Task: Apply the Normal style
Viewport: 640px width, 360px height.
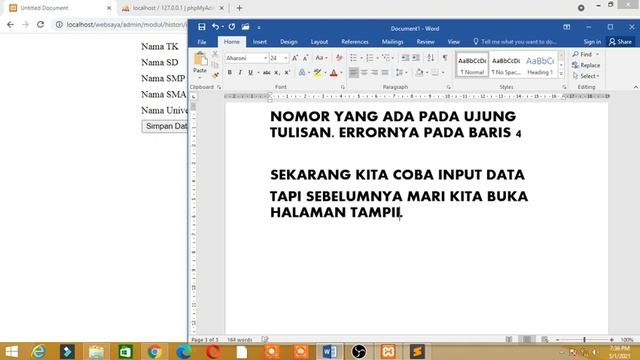Action: [x=472, y=65]
